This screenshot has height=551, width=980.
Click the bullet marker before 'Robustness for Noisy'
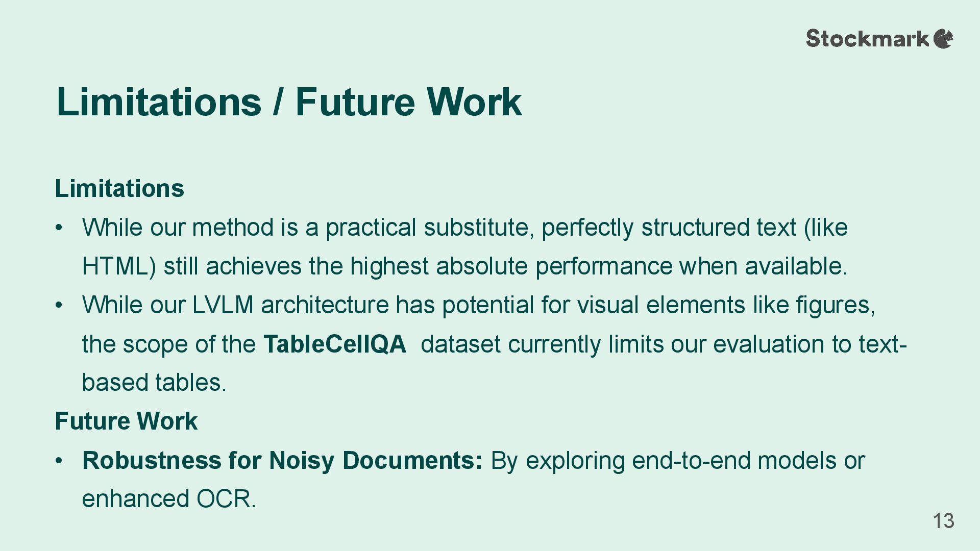tap(59, 460)
